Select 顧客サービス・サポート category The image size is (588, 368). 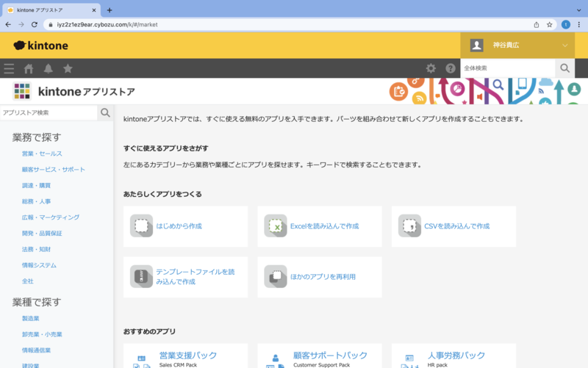(x=53, y=170)
